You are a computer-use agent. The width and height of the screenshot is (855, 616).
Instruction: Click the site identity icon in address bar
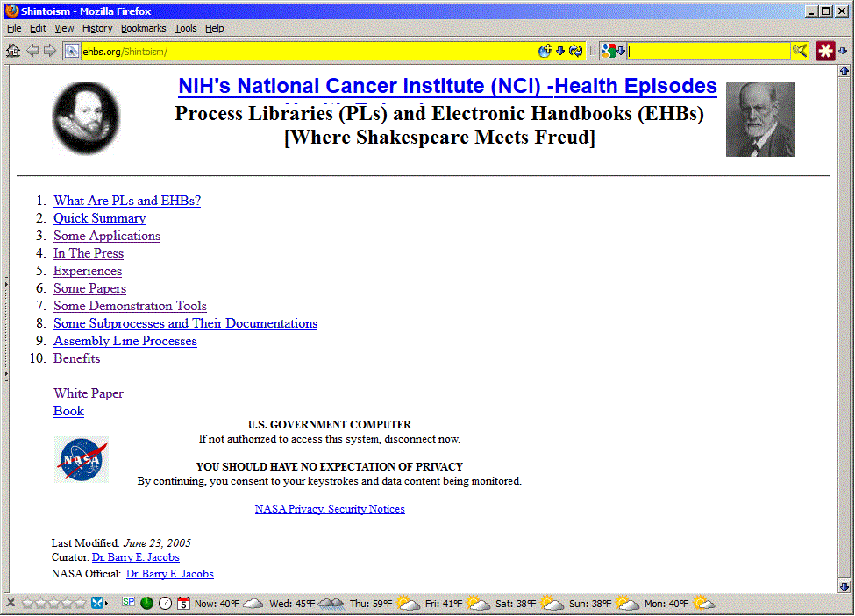[71, 51]
